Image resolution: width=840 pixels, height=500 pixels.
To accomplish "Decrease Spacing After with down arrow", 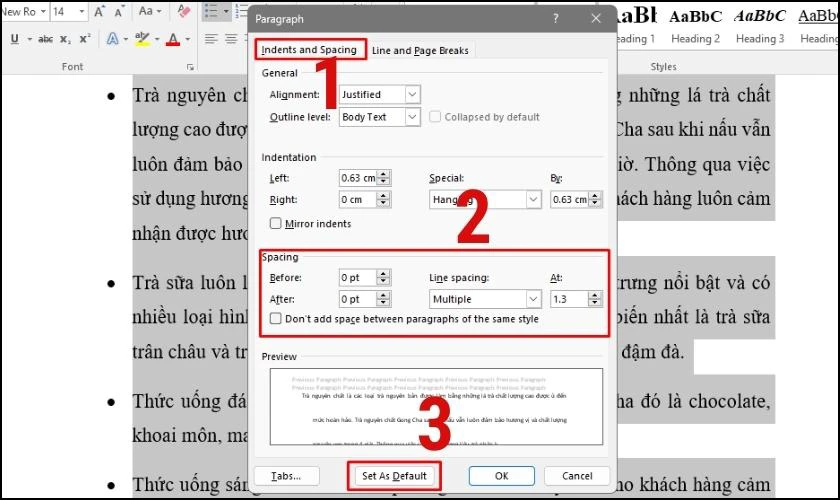I will (x=383, y=303).
